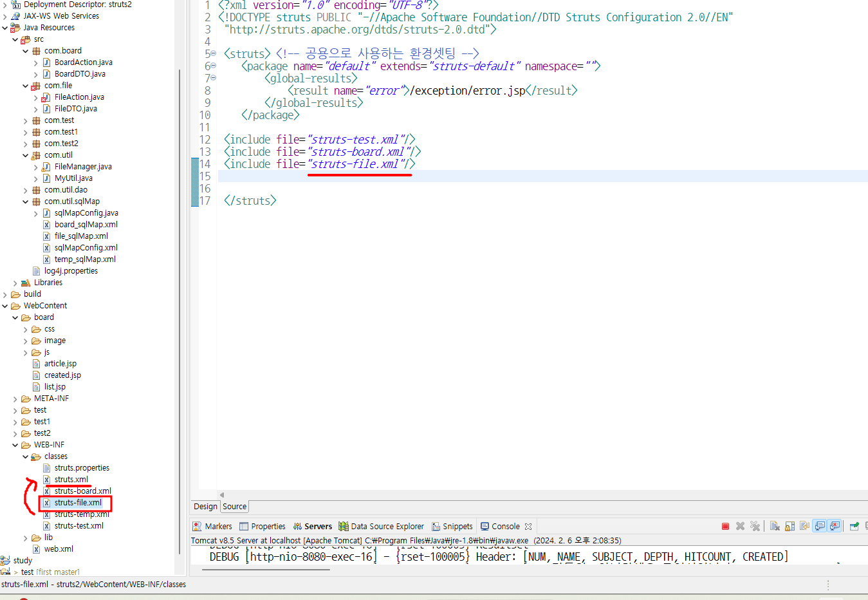Select file_sqlMap.xml in the tree
The height and width of the screenshot is (600, 868).
[81, 236]
